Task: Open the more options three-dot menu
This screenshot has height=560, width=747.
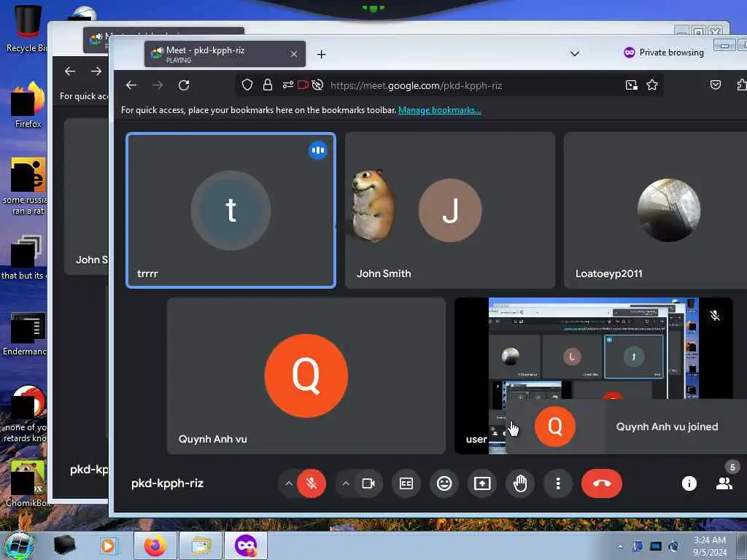Action: point(558,483)
